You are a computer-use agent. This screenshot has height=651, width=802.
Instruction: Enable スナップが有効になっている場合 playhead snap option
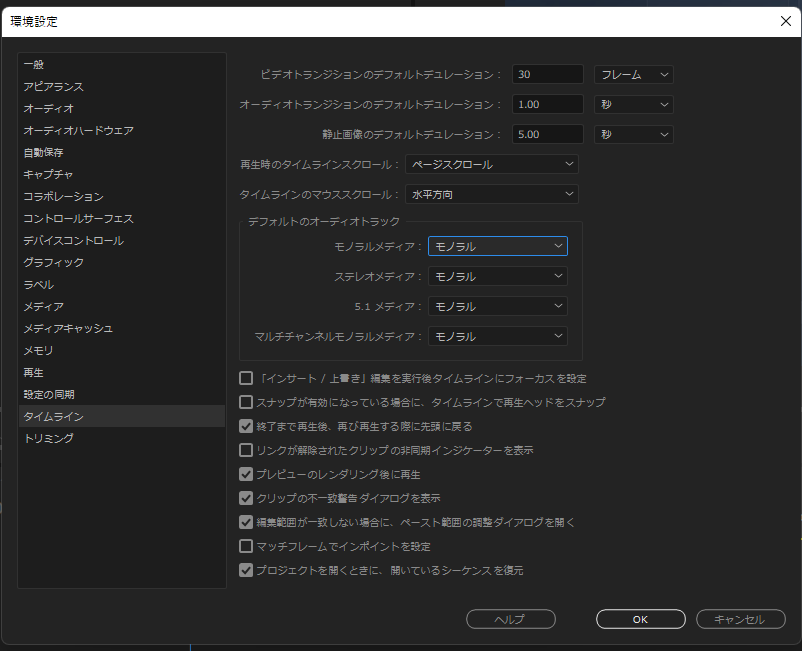245,403
